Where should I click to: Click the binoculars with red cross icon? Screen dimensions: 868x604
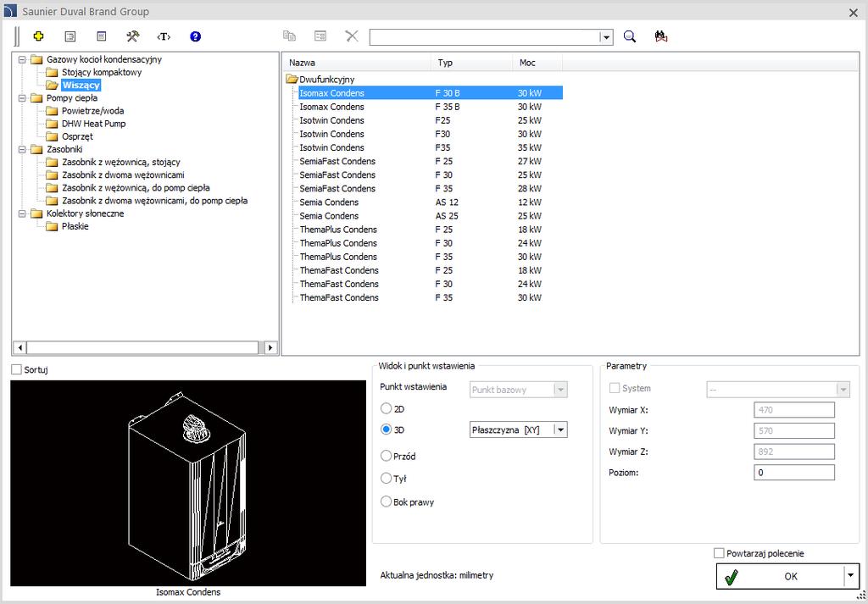660,36
